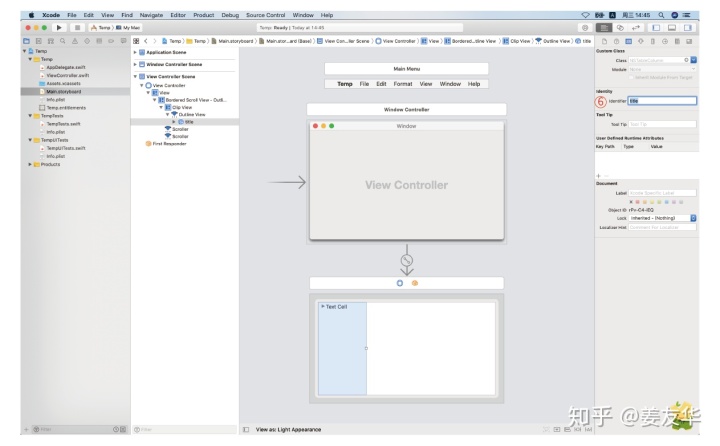
Task: Toggle the Navigator panel visibility
Action: tap(656, 28)
